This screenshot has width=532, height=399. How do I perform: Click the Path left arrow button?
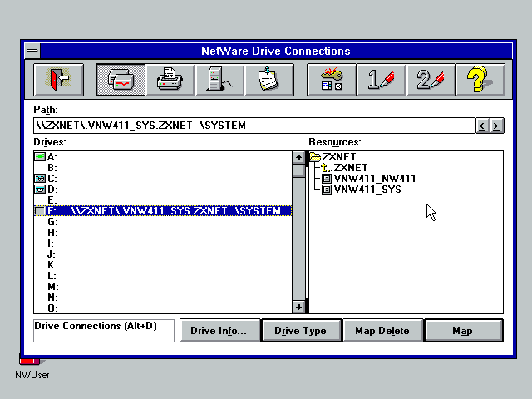tap(482, 126)
